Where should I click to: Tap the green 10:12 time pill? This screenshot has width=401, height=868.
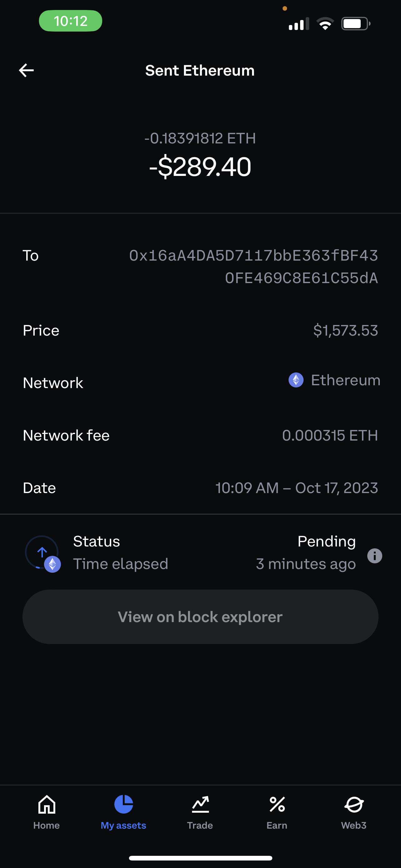tap(70, 21)
